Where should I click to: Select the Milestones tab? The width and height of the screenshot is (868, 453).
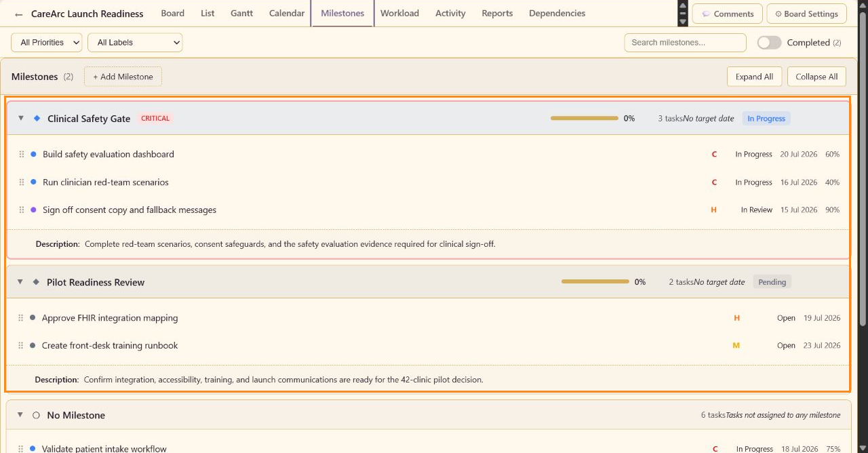click(x=342, y=14)
